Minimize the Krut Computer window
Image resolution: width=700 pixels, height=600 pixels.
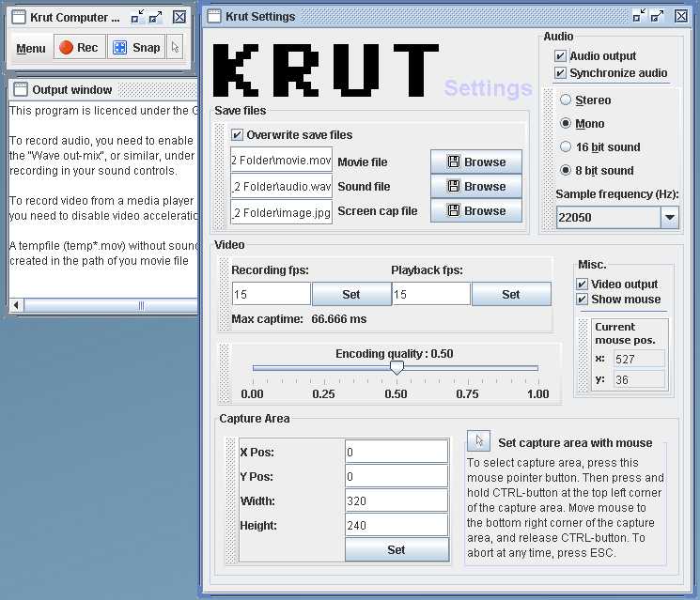[137, 17]
